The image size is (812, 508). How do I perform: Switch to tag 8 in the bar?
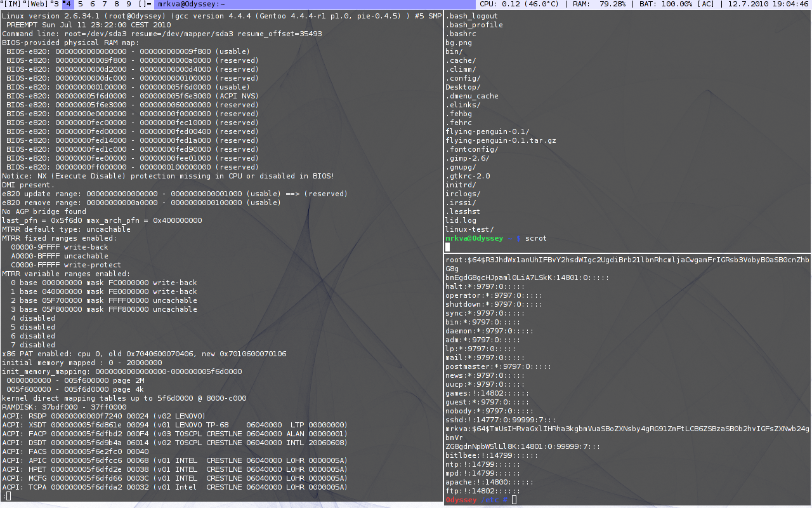[117, 4]
